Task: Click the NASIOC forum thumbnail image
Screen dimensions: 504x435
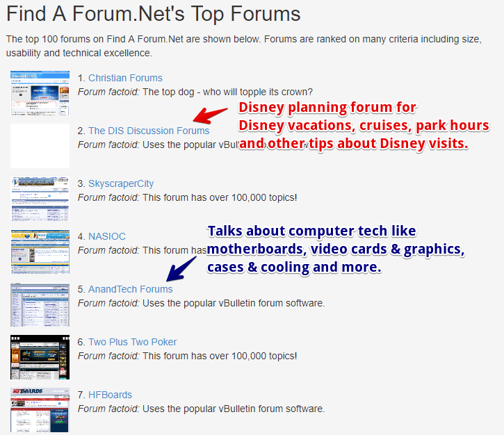Action: click(40, 252)
